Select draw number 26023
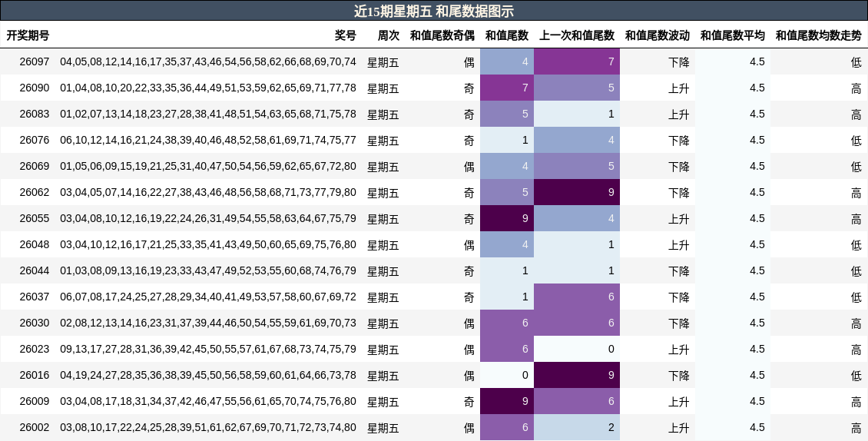The image size is (868, 441). pos(35,349)
